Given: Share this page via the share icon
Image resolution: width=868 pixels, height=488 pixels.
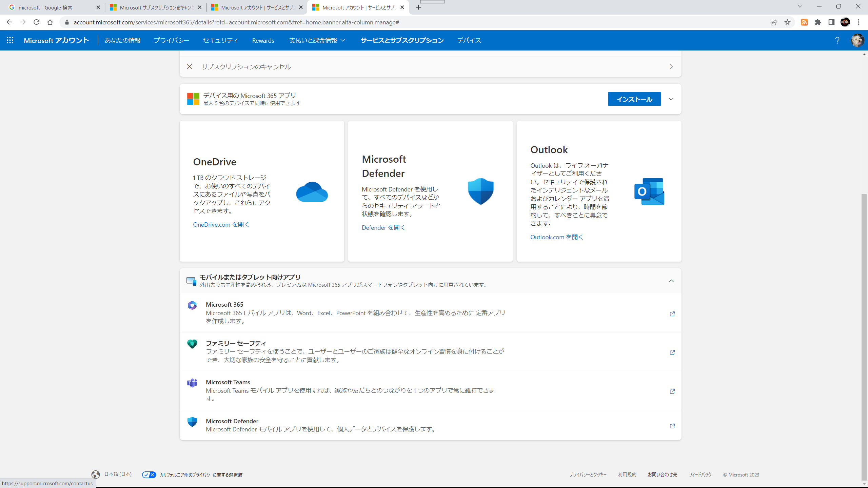Looking at the screenshot, I should point(774,22).
